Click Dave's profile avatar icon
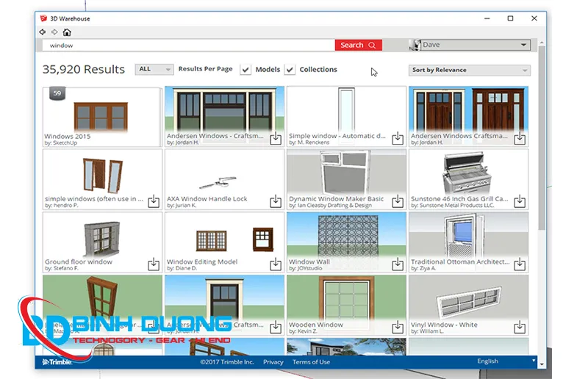This screenshot has width=588, height=379. point(415,45)
